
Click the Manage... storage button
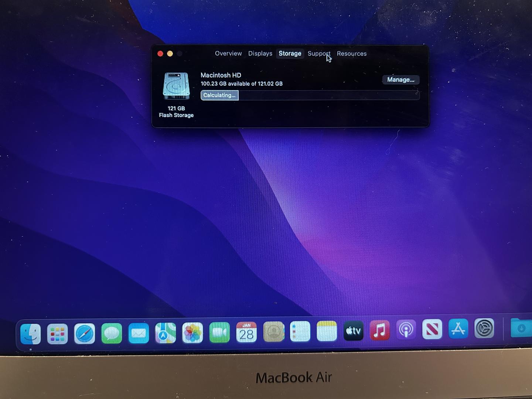401,80
